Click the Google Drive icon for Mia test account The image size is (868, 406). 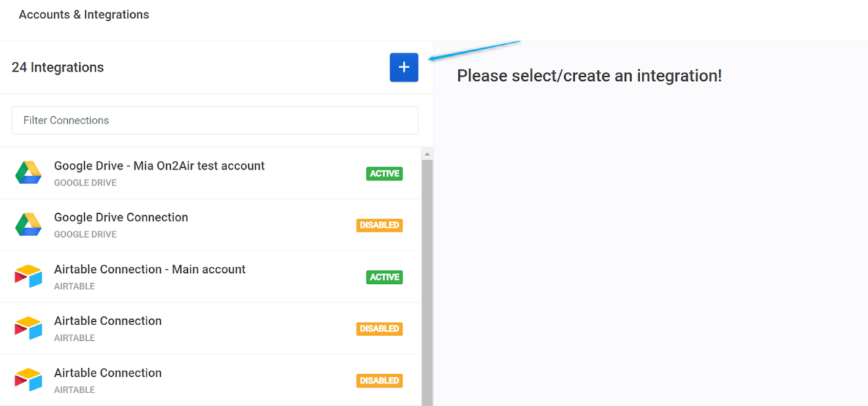pyautogui.click(x=28, y=172)
